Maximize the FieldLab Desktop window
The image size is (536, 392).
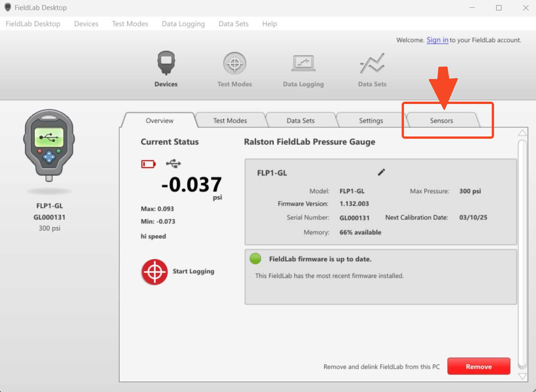click(499, 8)
